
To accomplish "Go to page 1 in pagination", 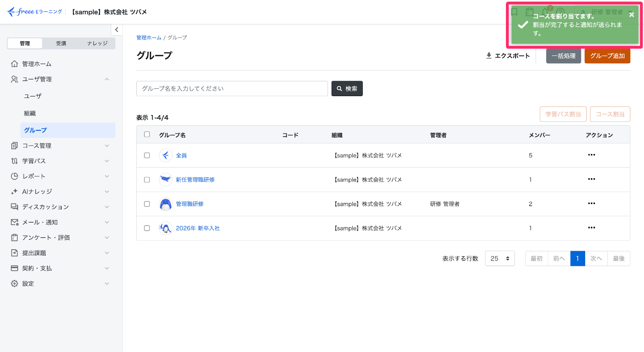I will [x=578, y=259].
